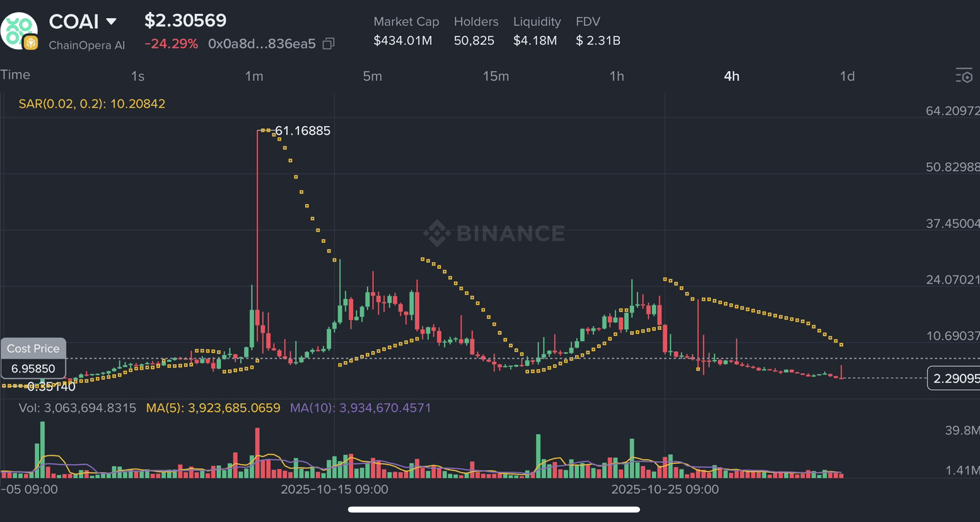980x522 pixels.
Task: Click the Cost Price label tag
Action: point(33,349)
